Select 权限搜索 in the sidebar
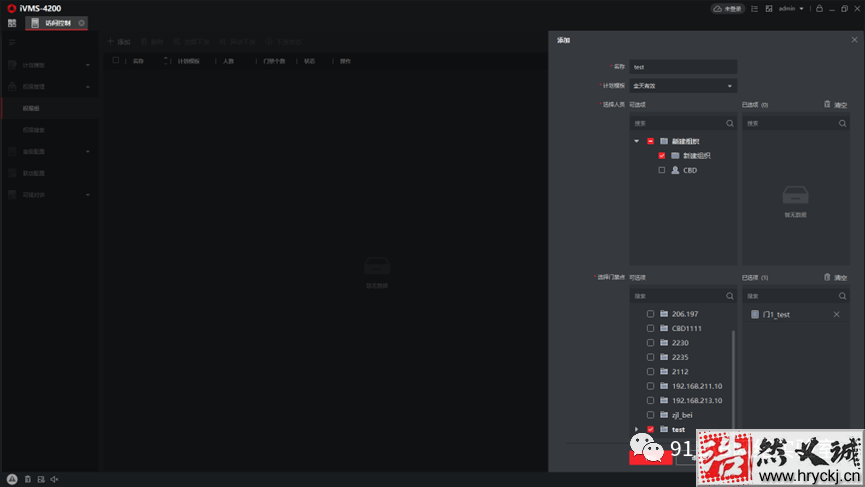 click(50, 130)
